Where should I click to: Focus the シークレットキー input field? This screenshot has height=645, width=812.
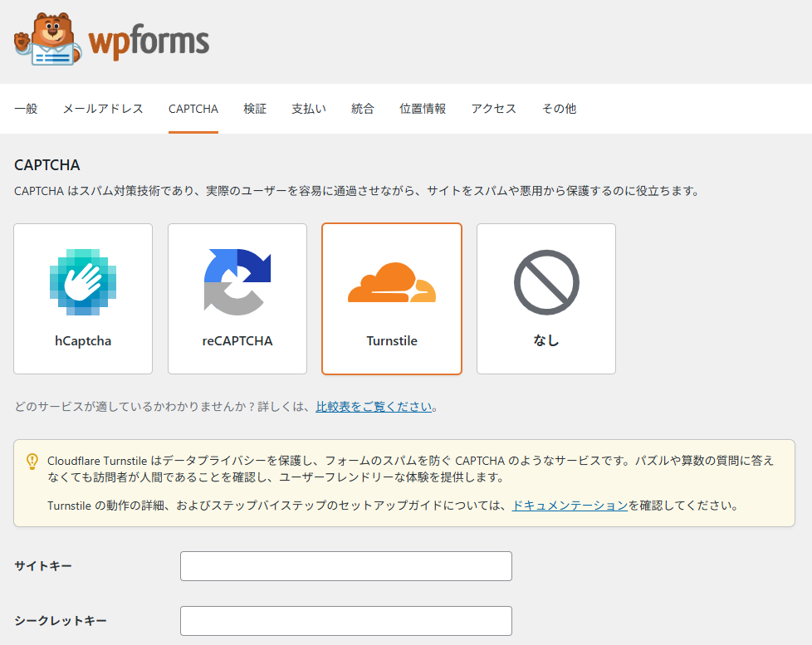[346, 621]
